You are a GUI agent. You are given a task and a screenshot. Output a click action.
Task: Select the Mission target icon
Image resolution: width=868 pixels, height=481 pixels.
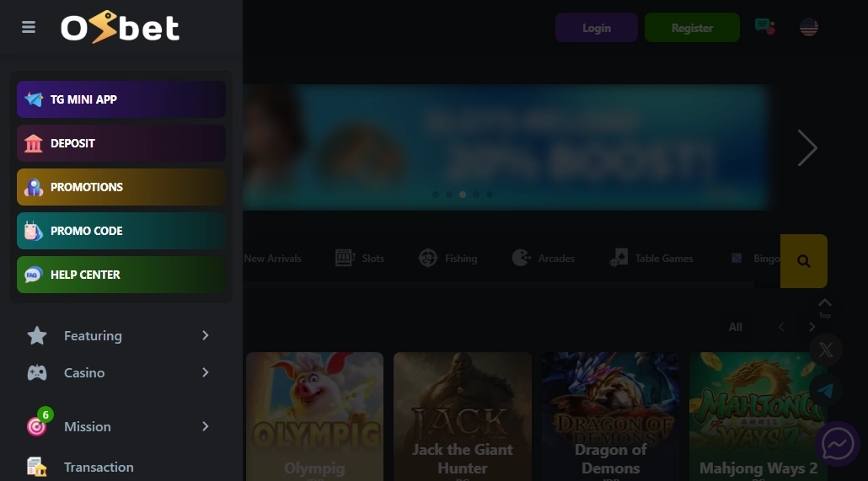[x=36, y=426]
